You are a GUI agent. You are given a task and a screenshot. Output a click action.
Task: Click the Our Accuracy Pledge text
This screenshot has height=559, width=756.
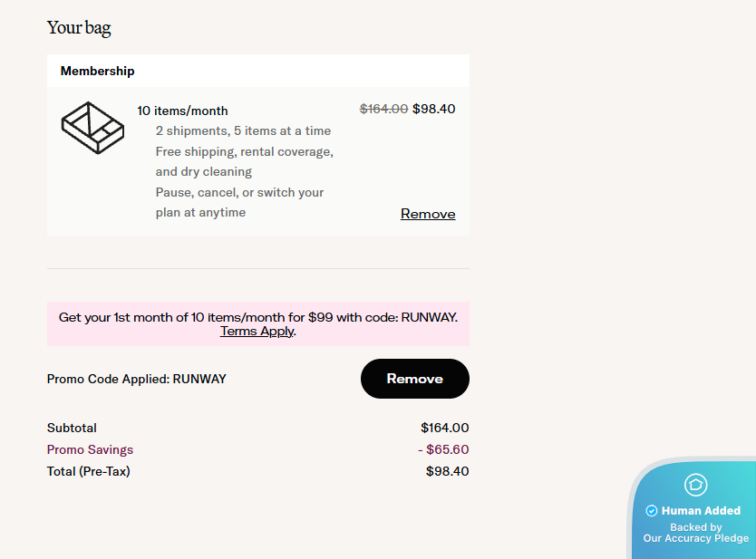point(696,538)
